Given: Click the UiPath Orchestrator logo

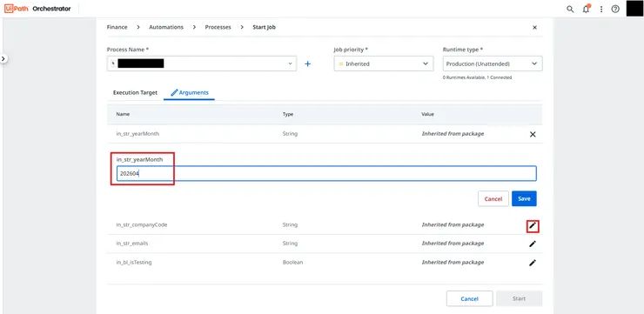Looking at the screenshot, I should point(37,9).
